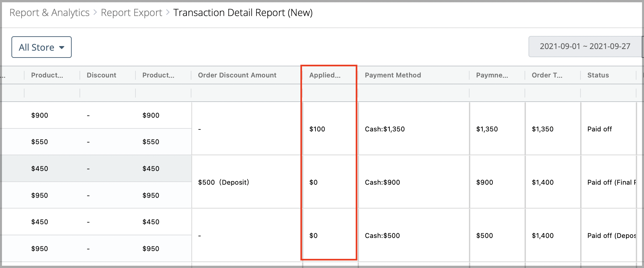Click the Payment Method column header
Viewport: 644px width, 268px height.
pos(393,75)
